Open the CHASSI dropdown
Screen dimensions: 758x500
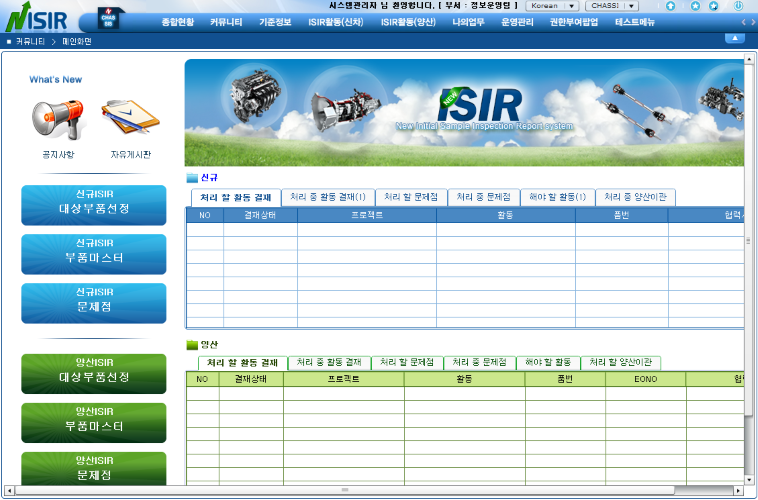click(612, 6)
